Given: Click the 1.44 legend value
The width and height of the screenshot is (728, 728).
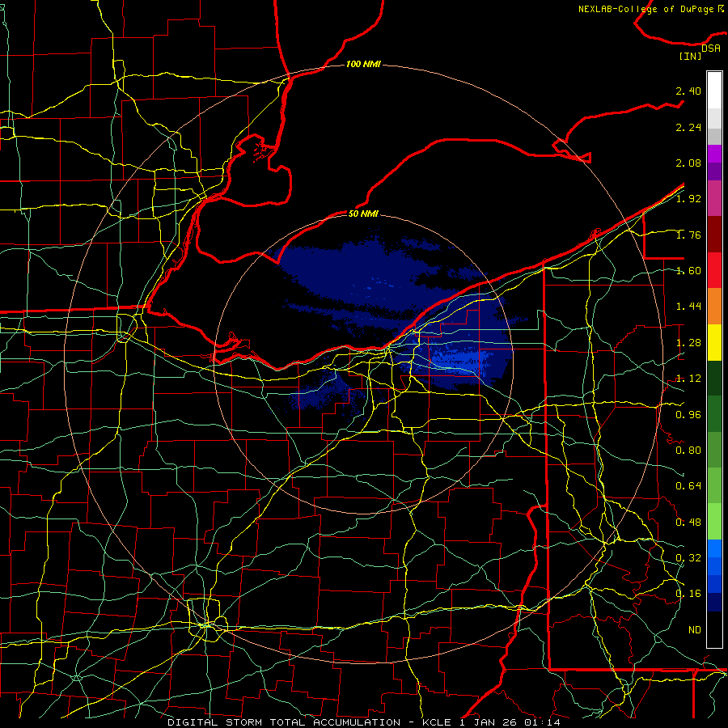Looking at the screenshot, I should 688,307.
